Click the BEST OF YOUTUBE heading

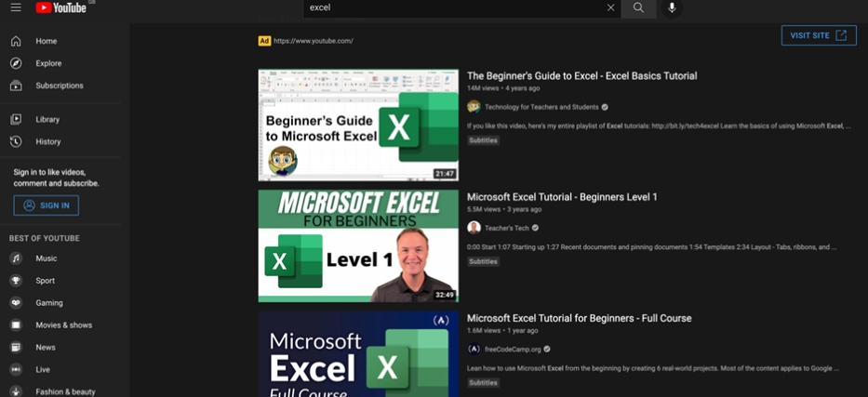pos(45,238)
